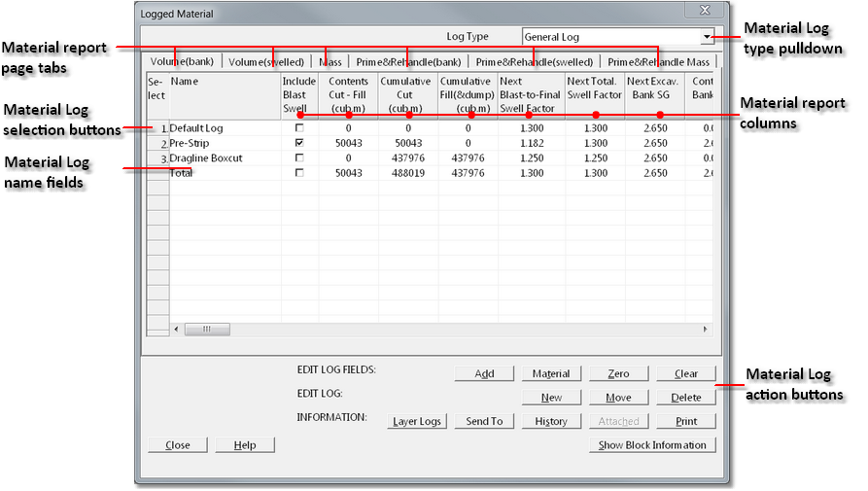Click the horizontal scrollbar thumb
The height and width of the screenshot is (491, 868).
click(x=207, y=329)
